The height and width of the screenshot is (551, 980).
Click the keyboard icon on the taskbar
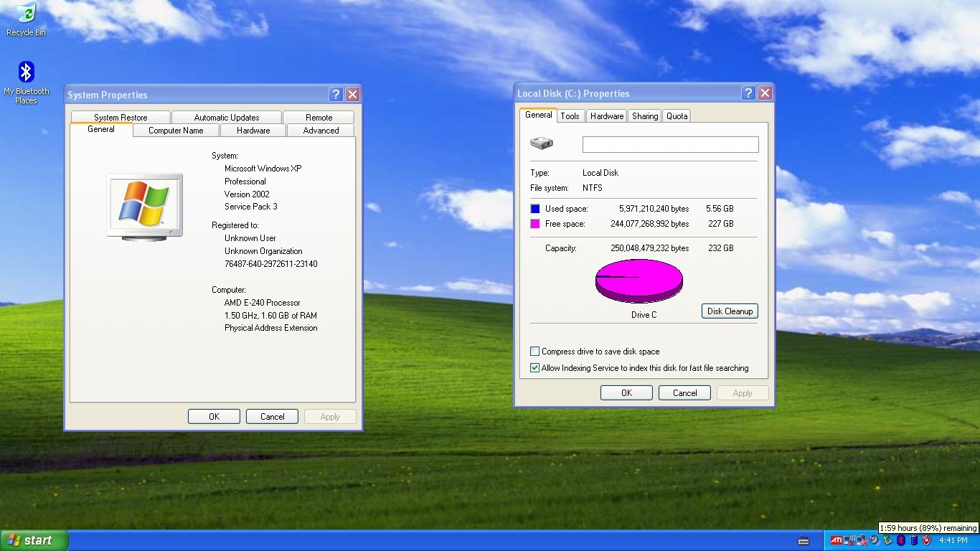pos(804,541)
